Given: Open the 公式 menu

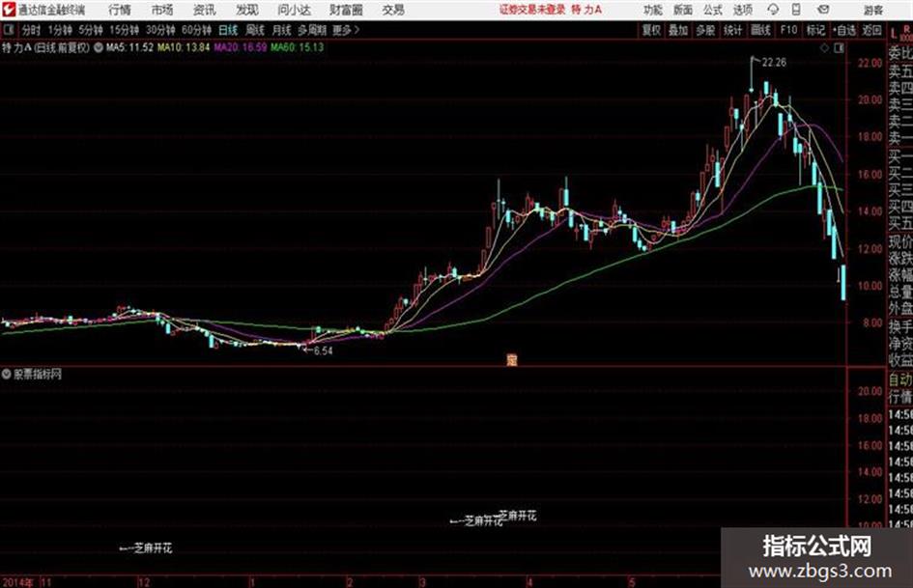Looking at the screenshot, I should [x=712, y=10].
